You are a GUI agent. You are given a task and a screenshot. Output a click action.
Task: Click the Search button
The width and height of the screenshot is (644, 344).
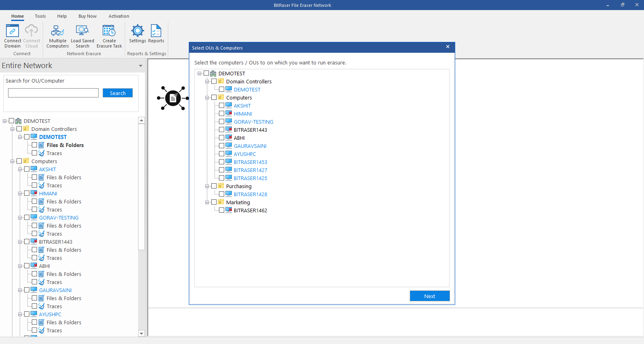pyautogui.click(x=118, y=93)
